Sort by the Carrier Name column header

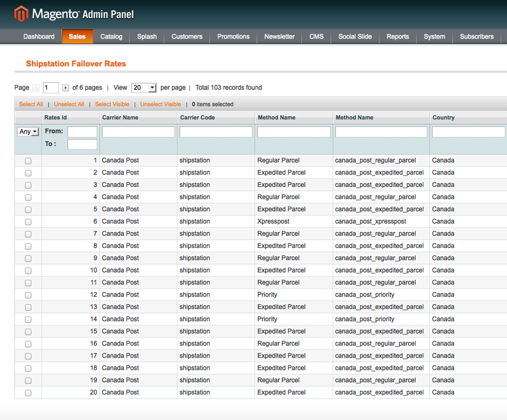(120, 118)
